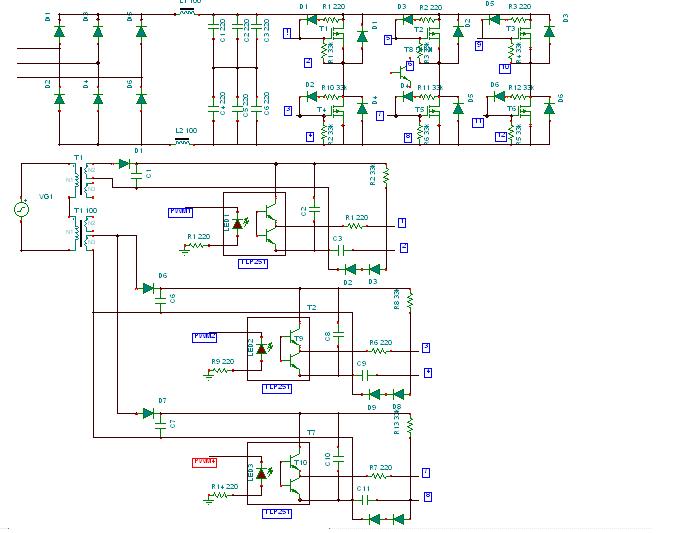673x533 pixels.
Task: Click the 'C6 220' capacitor label
Action: pyautogui.click(x=267, y=103)
